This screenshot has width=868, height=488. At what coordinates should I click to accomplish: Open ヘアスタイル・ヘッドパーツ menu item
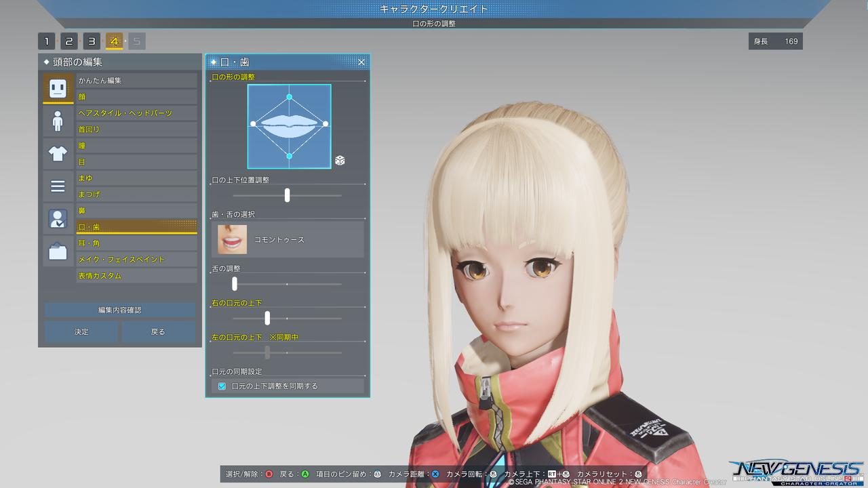136,113
